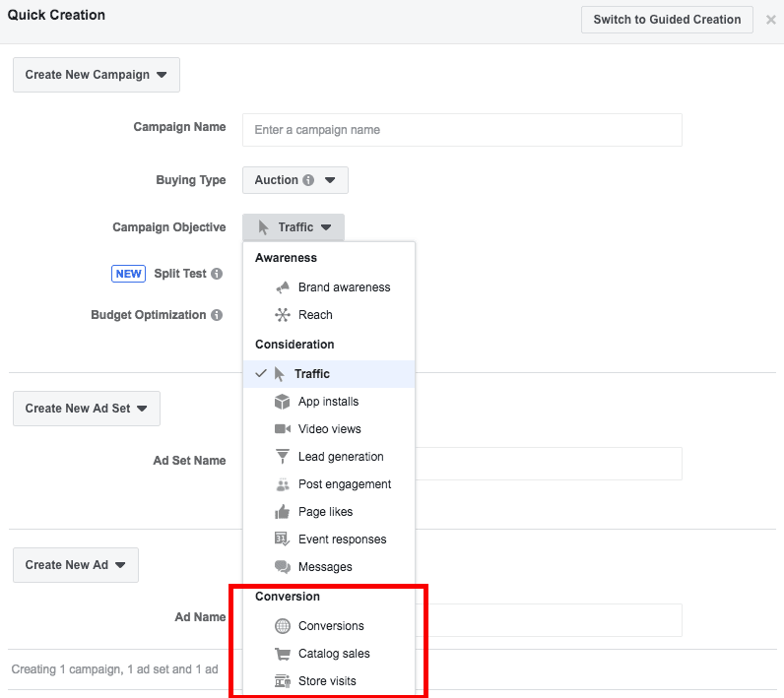Choose Video views objective

click(x=329, y=429)
